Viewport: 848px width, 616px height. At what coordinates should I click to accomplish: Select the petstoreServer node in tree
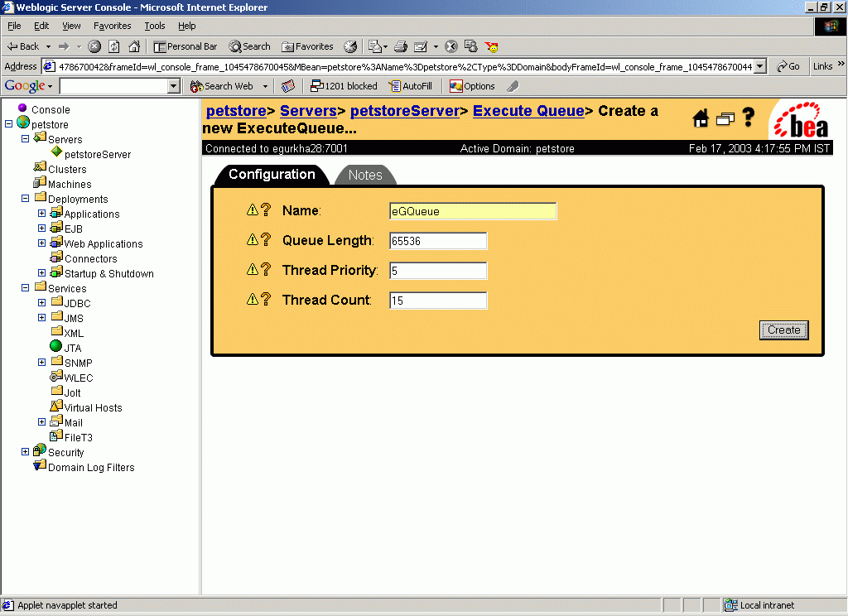tap(98, 155)
